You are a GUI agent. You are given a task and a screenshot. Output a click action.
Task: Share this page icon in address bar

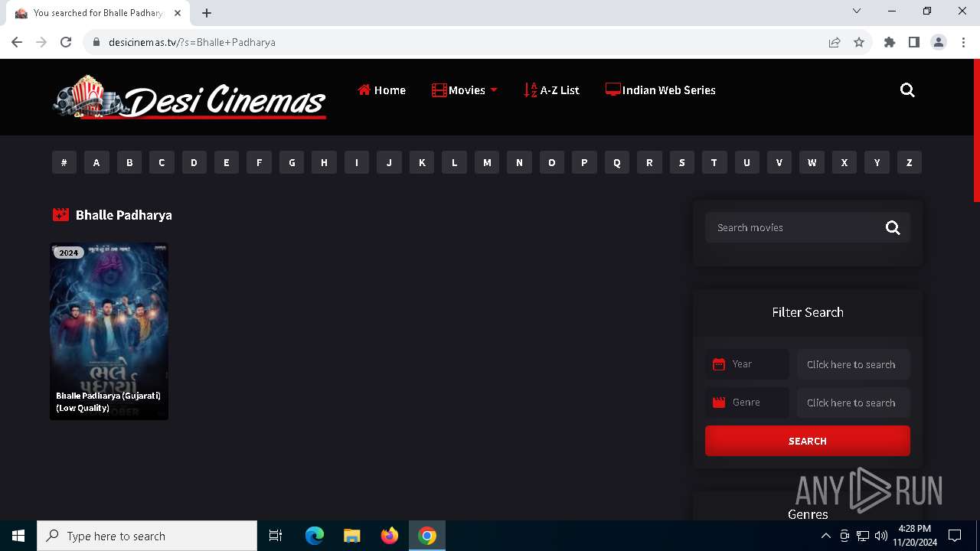[835, 42]
